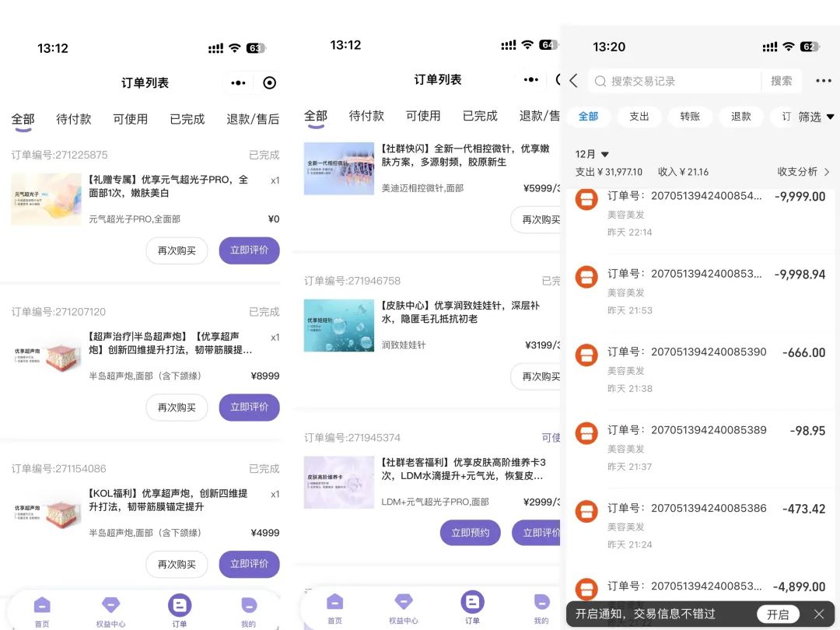
Task: Click order title 【礼赠专属】优享元气超光子PRO
Action: [168, 186]
